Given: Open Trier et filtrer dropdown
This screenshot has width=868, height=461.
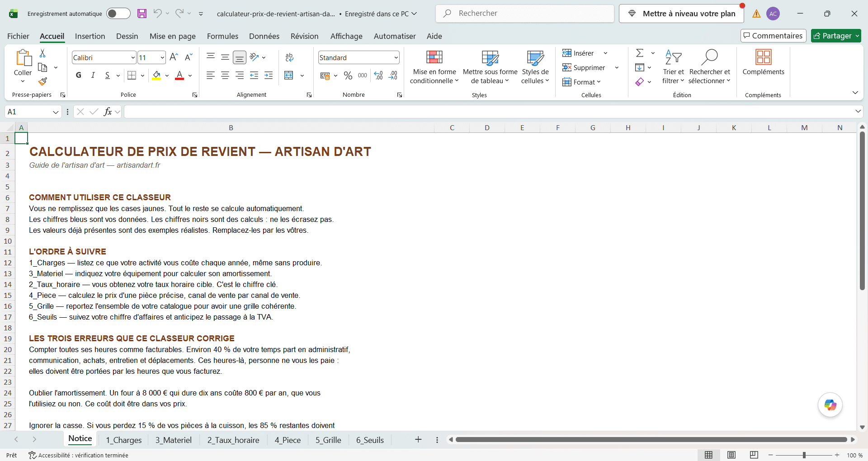Looking at the screenshot, I should (x=673, y=67).
